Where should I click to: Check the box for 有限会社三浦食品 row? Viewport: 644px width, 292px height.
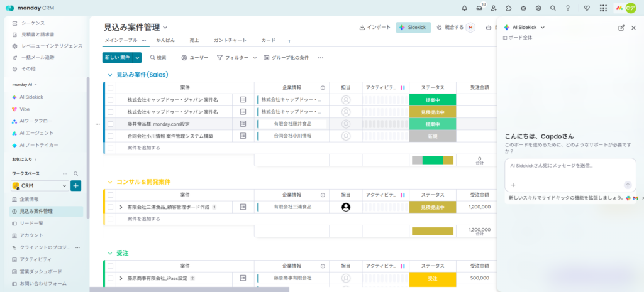110,207
